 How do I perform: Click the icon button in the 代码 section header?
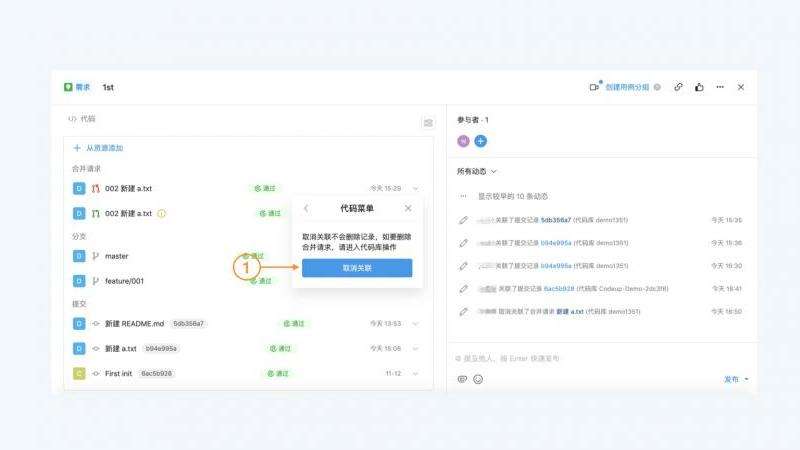[x=429, y=122]
